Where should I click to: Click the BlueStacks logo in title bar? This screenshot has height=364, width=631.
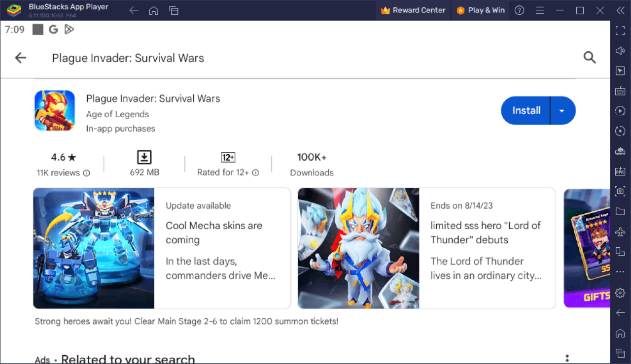[14, 10]
